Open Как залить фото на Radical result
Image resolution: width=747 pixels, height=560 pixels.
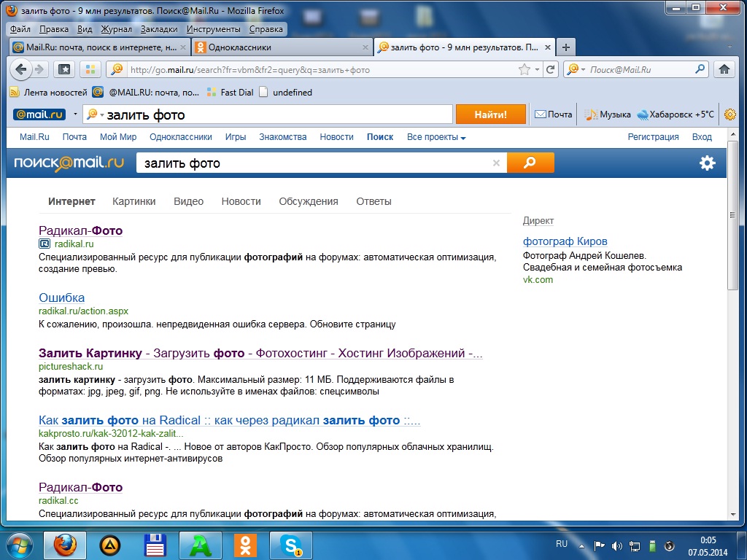229,421
